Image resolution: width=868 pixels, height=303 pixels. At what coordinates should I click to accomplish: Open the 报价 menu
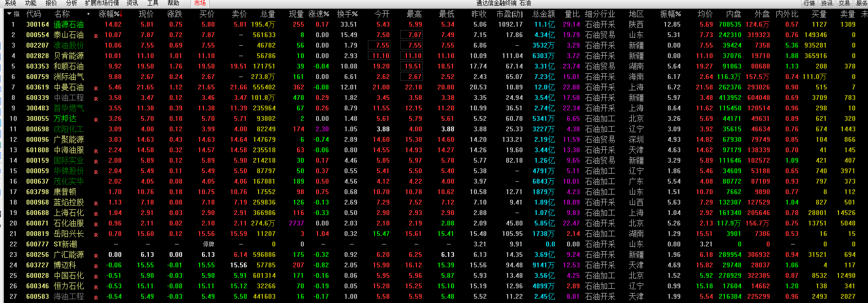click(51, 3)
